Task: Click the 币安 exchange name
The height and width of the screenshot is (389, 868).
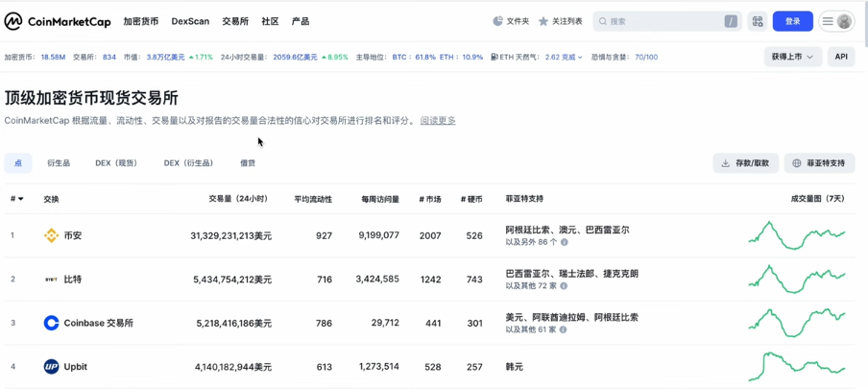Action: pyautogui.click(x=73, y=235)
